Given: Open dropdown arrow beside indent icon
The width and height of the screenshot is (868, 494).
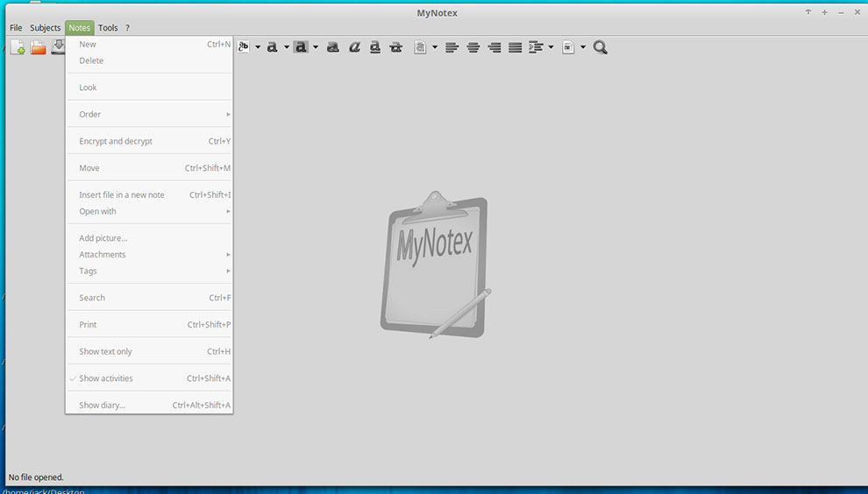Looking at the screenshot, I should (551, 47).
